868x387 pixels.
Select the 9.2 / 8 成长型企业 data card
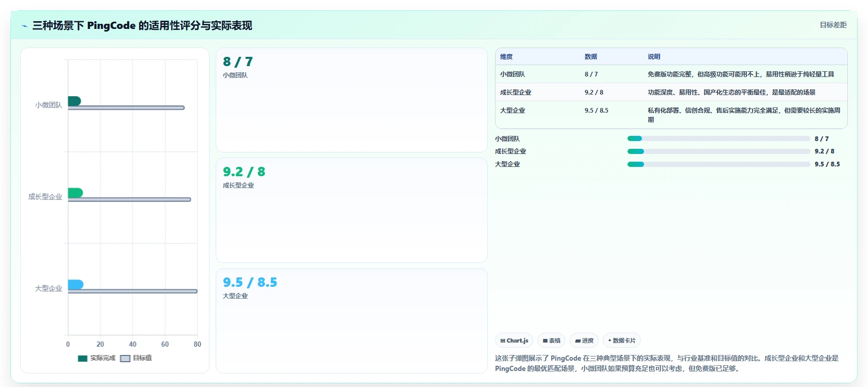(352, 210)
